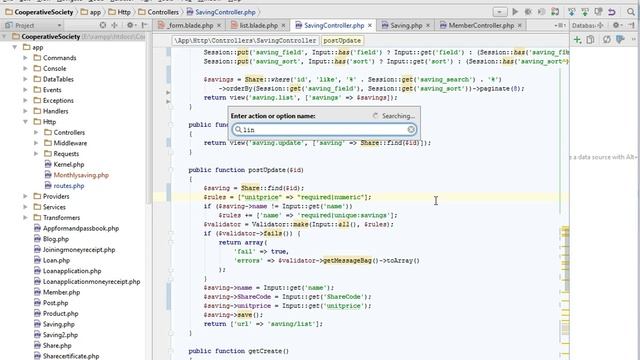Click the VCS commit changes icon
Image resolution: width=640 pixels, height=360 pixels.
click(x=585, y=12)
